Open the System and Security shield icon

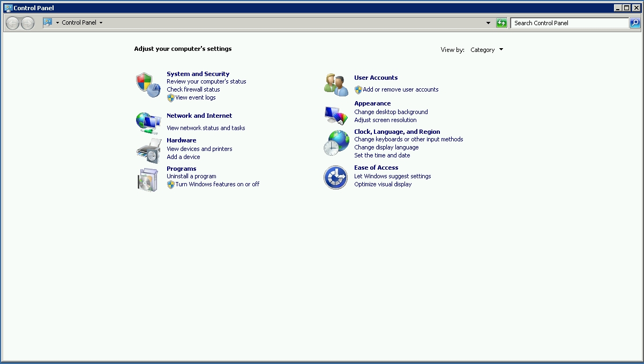pos(148,85)
